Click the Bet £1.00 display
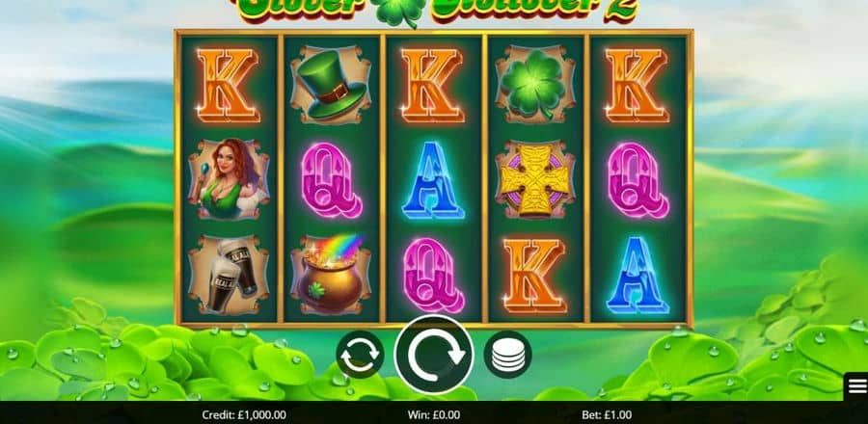The height and width of the screenshot is (424, 868). coord(607,414)
